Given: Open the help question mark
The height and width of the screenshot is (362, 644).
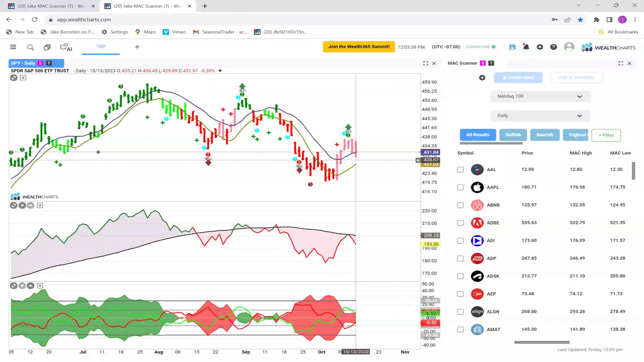Looking at the screenshot, I should pyautogui.click(x=553, y=47).
